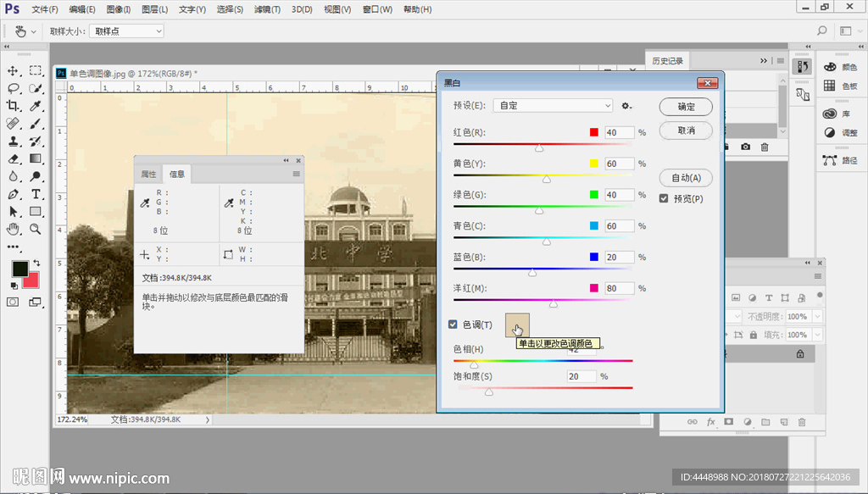
Task: Select the Eraser tool
Action: (x=14, y=158)
